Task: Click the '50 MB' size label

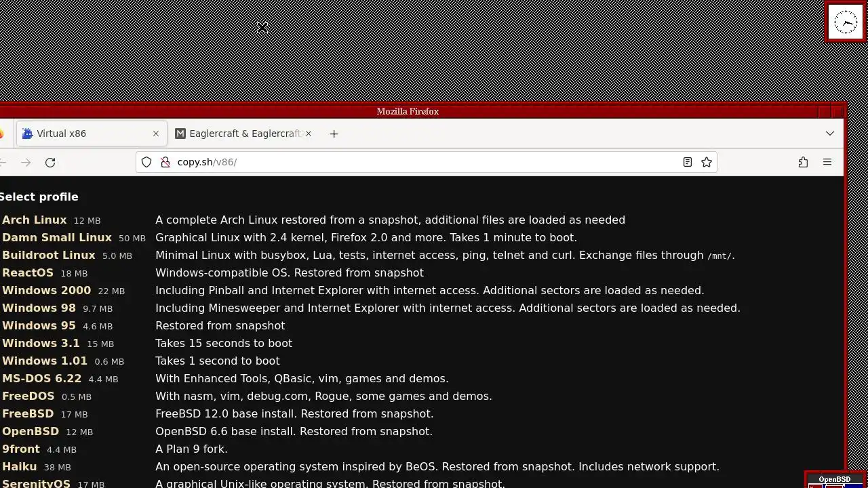Action: pos(132,239)
